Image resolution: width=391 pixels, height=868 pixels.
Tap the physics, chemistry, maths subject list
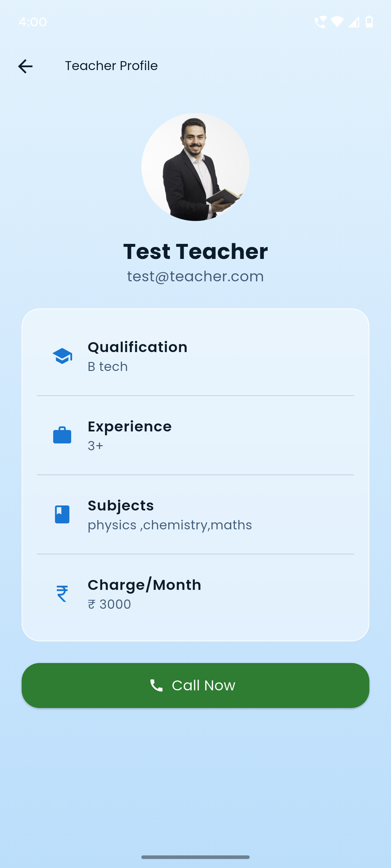pos(170,525)
